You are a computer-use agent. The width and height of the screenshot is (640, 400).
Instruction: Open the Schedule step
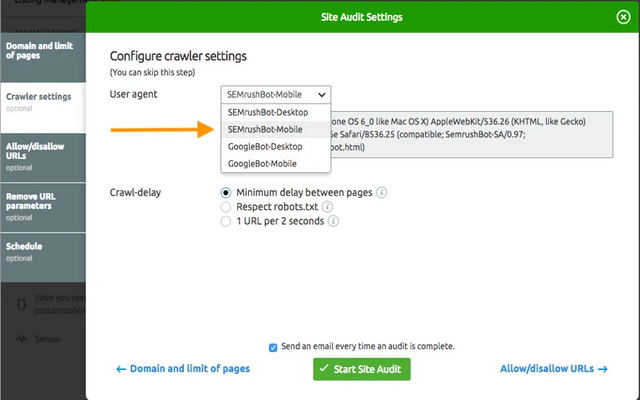[42, 250]
